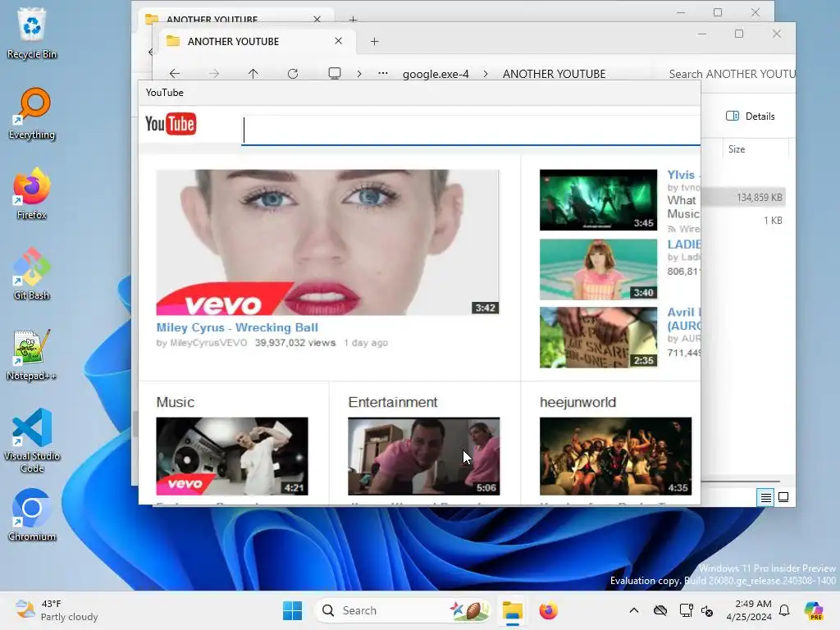This screenshot has height=630, width=840.
Task: Close the tab in the back Explorer window
Action: (317, 20)
